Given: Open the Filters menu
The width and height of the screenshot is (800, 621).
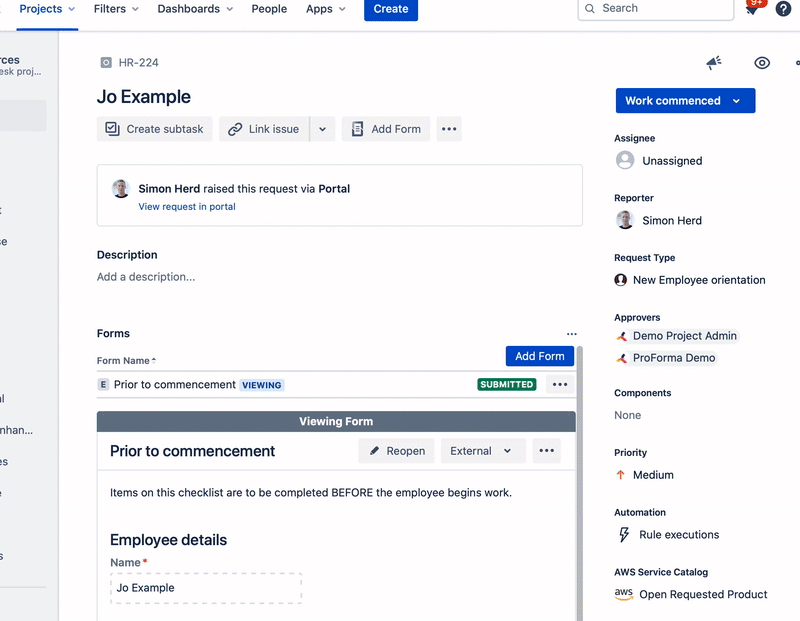Looking at the screenshot, I should coord(116,9).
